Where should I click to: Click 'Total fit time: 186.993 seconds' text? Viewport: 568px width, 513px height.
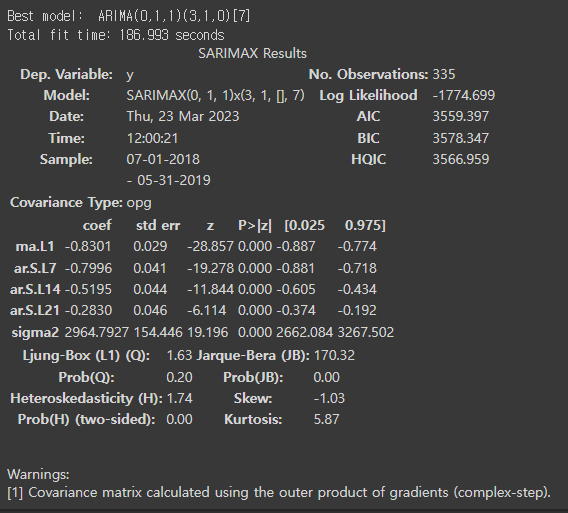tap(116, 35)
